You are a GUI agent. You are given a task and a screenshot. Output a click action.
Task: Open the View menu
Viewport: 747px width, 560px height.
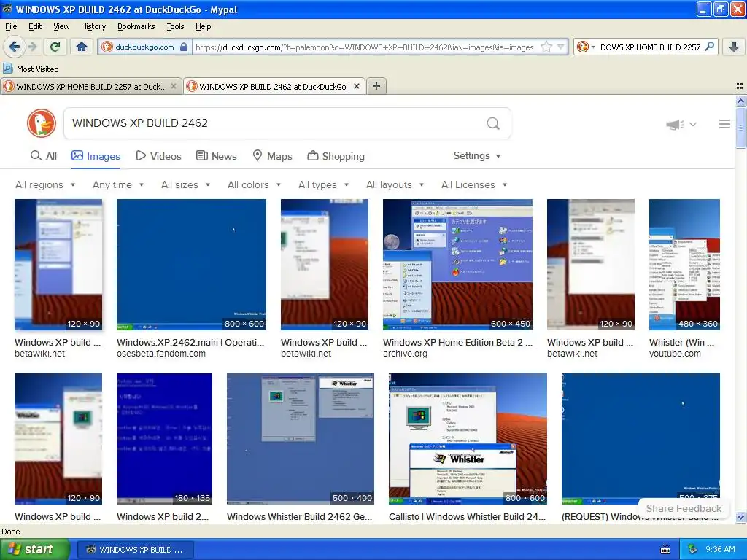click(61, 26)
